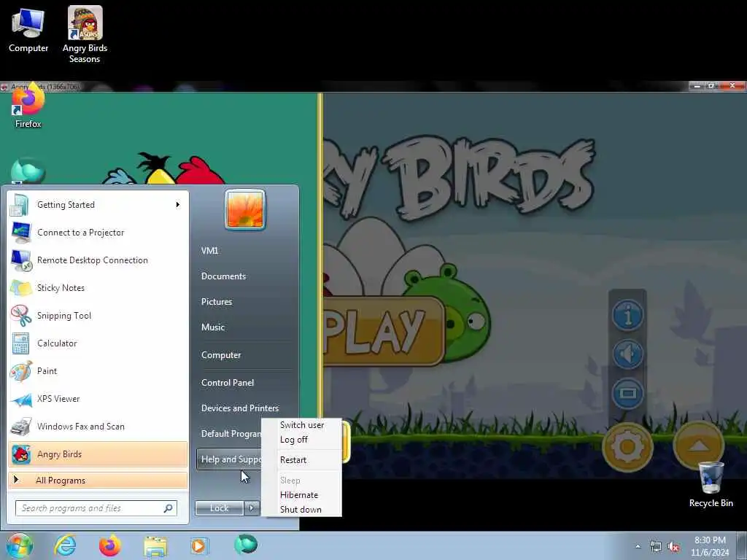This screenshot has height=560, width=747.
Task: Launch Angry Birds from Start menu
Action: 98,454
